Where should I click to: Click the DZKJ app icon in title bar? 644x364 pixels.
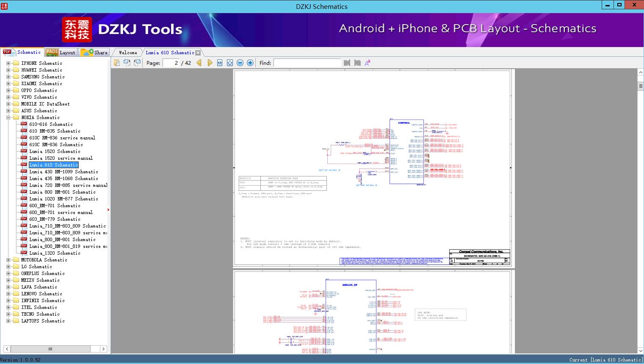[4, 6]
